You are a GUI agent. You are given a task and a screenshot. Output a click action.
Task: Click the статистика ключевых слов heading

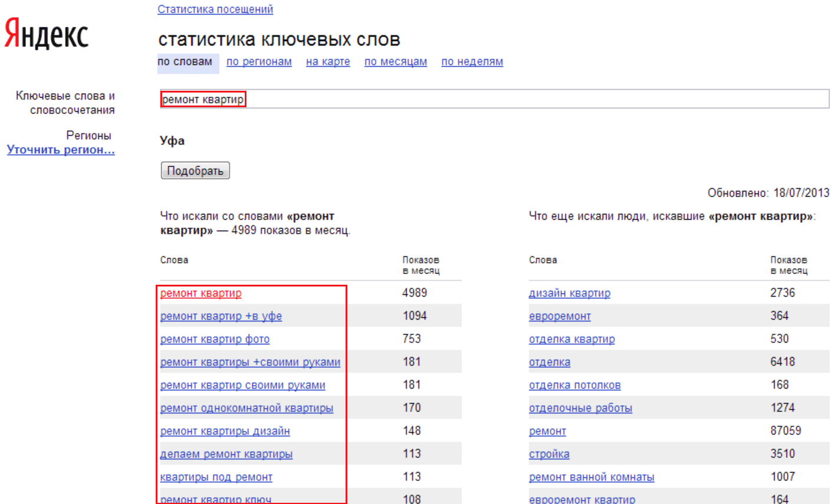tap(280, 39)
